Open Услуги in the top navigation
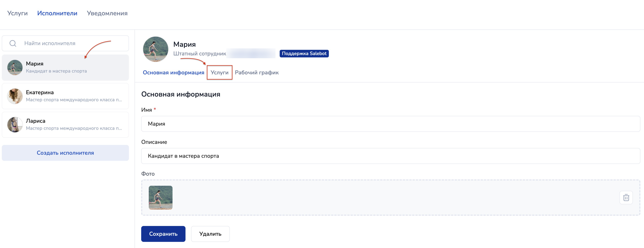Screen dimensions: 644x248 (17, 13)
